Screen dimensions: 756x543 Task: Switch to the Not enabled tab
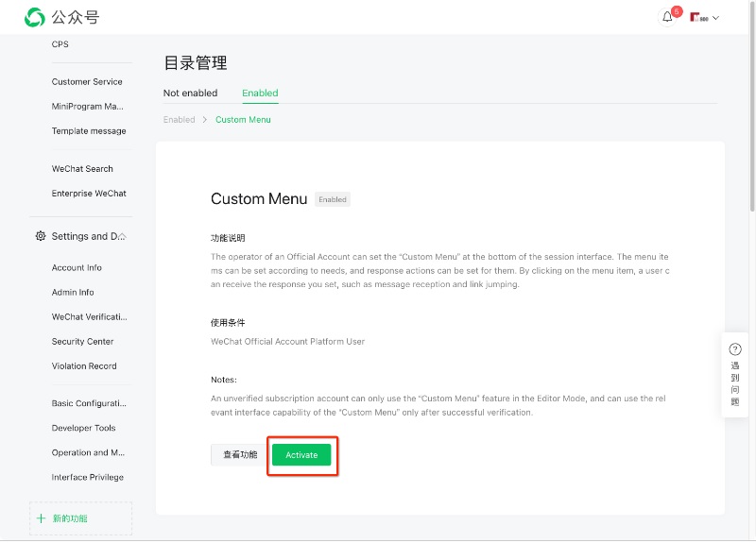(x=190, y=93)
